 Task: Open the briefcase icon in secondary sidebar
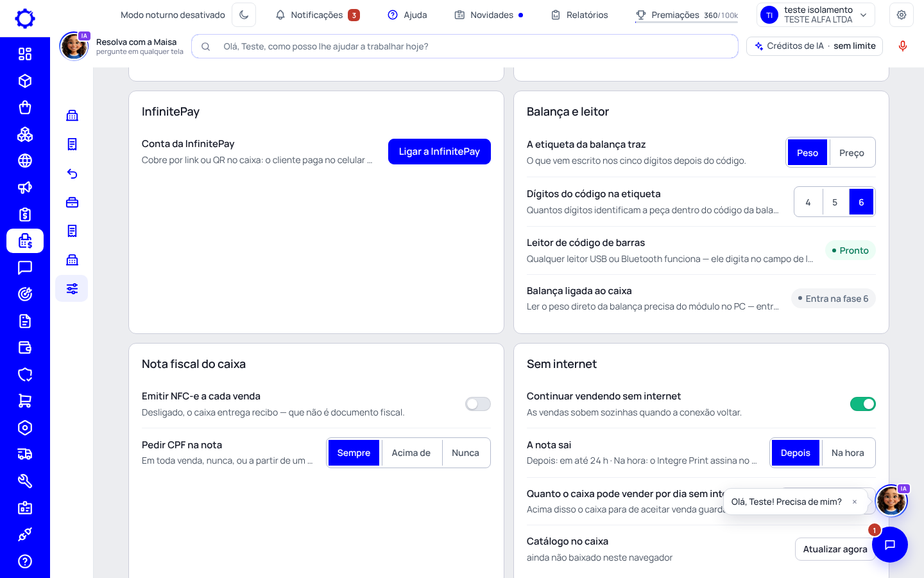point(72,202)
